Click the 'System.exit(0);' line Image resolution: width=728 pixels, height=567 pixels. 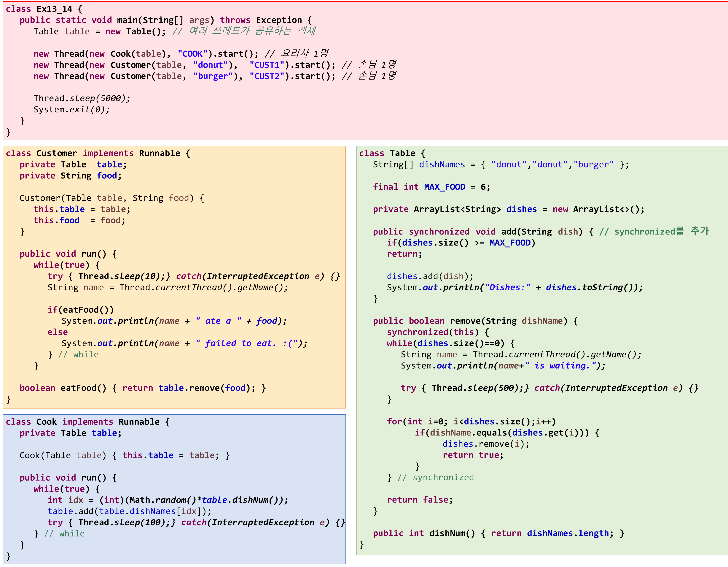(x=72, y=110)
